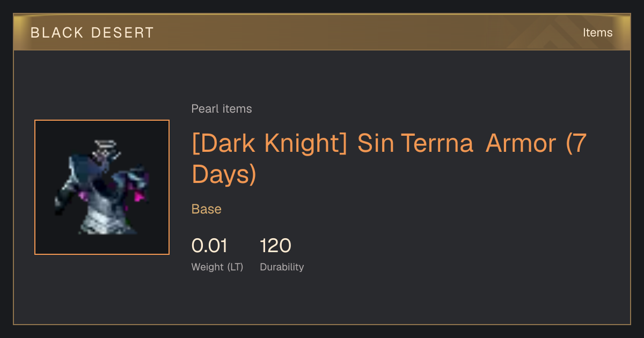The height and width of the screenshot is (338, 644).
Task: Click the word "Armor" in item title
Action: 521,144
